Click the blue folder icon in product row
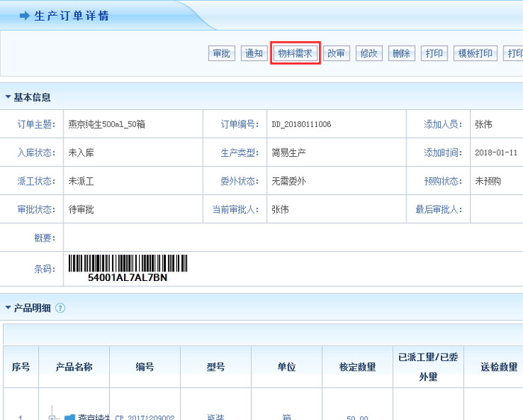Viewport: 523px width, 420px height. point(69,418)
